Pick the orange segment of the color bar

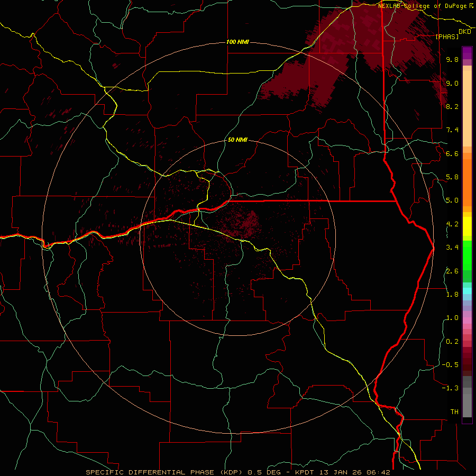[x=467, y=182]
